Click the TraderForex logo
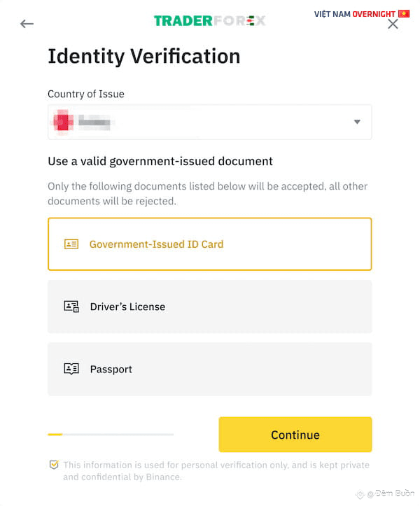Viewport: 420px width, 506px height. coord(209,21)
